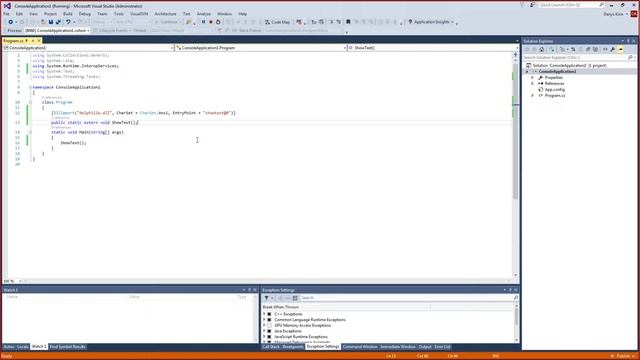Viewport: 640px width, 360px height.
Task: Toggle Preview Selected Items in Solution Explorer
Action: pos(620,49)
